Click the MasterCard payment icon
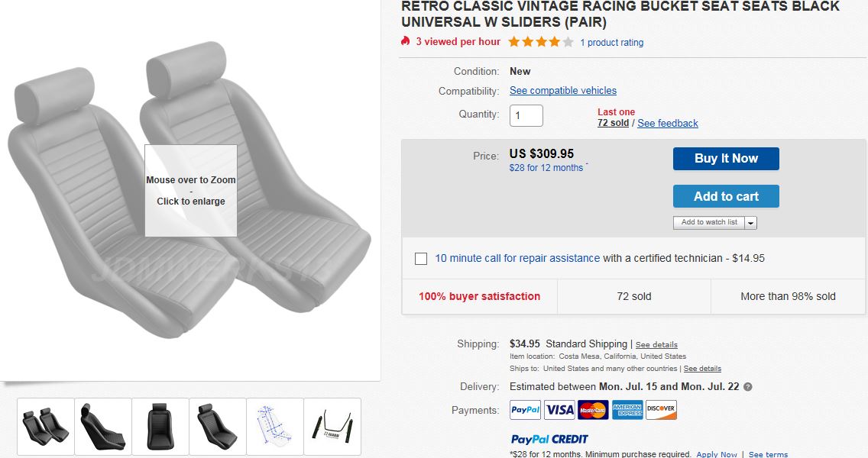868x458 pixels. 593,410
